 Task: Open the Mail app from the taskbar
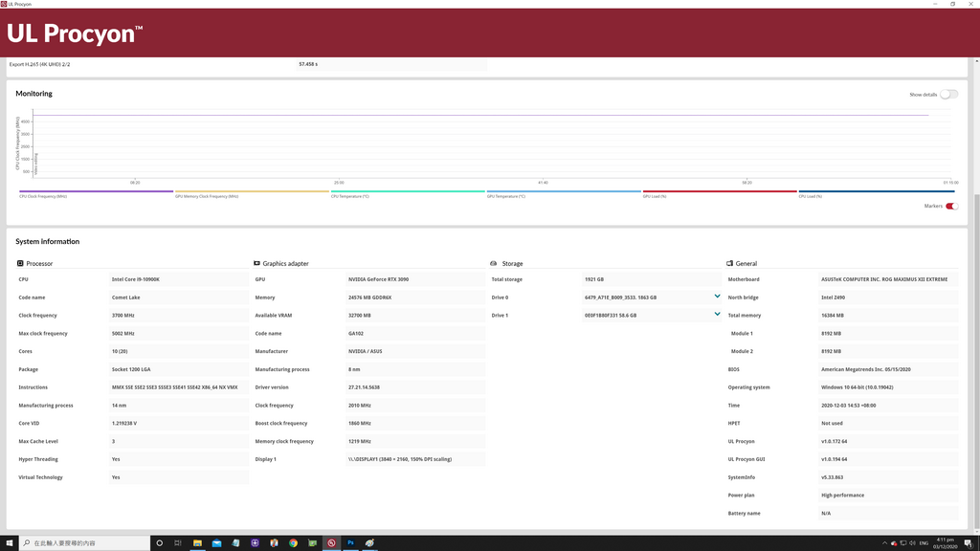[x=216, y=543]
